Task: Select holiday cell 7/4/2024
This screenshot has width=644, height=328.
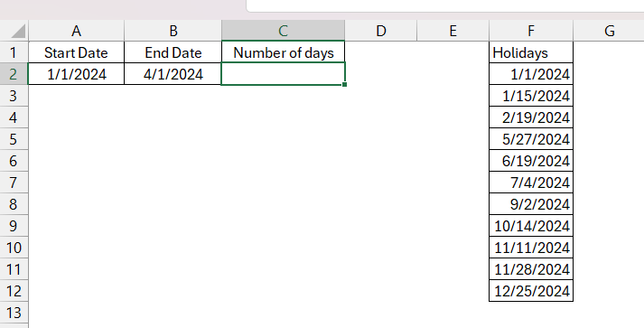Action: (x=531, y=183)
